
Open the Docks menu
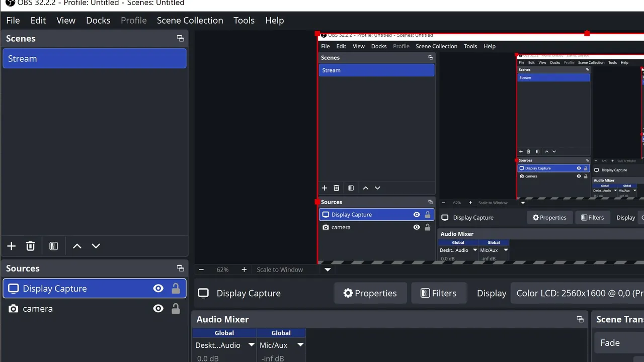coord(98,20)
